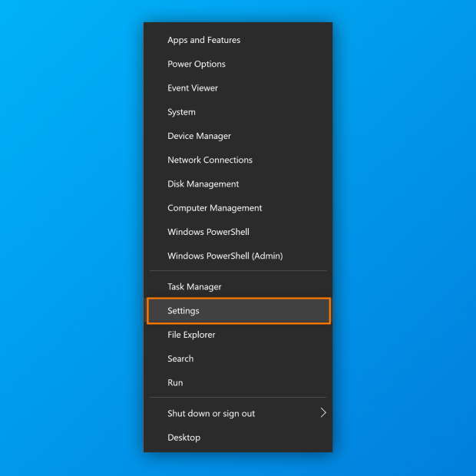476x476 pixels.
Task: Launch Computer Management
Action: (214, 208)
